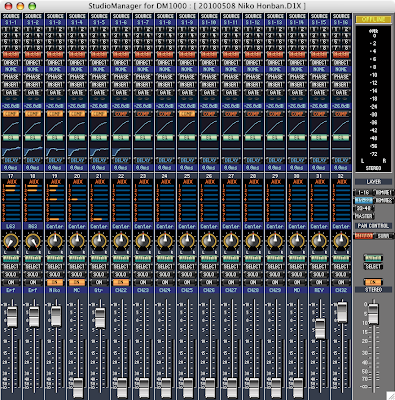Toggle the stereo master ON button
This screenshot has width=395, height=400.
(373, 282)
